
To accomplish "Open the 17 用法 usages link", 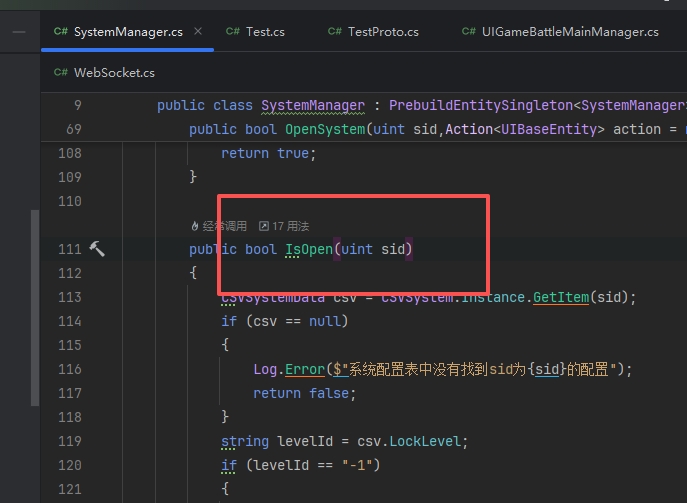I will pyautogui.click(x=284, y=226).
